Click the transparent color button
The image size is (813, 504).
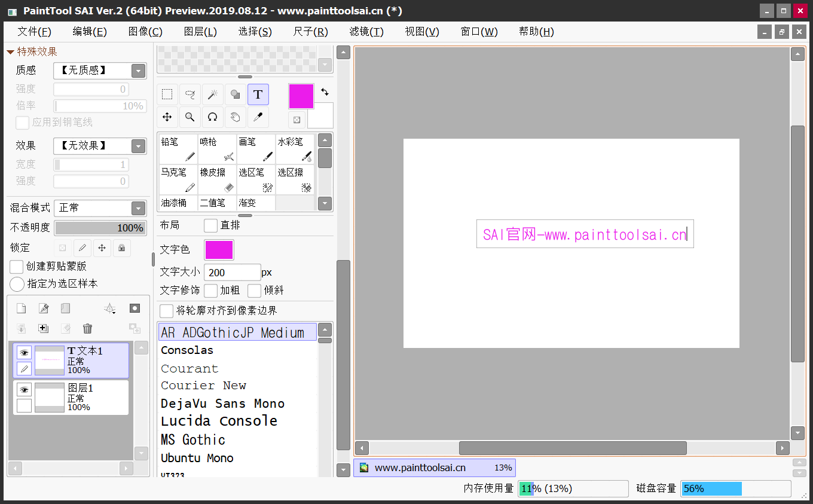tap(297, 120)
